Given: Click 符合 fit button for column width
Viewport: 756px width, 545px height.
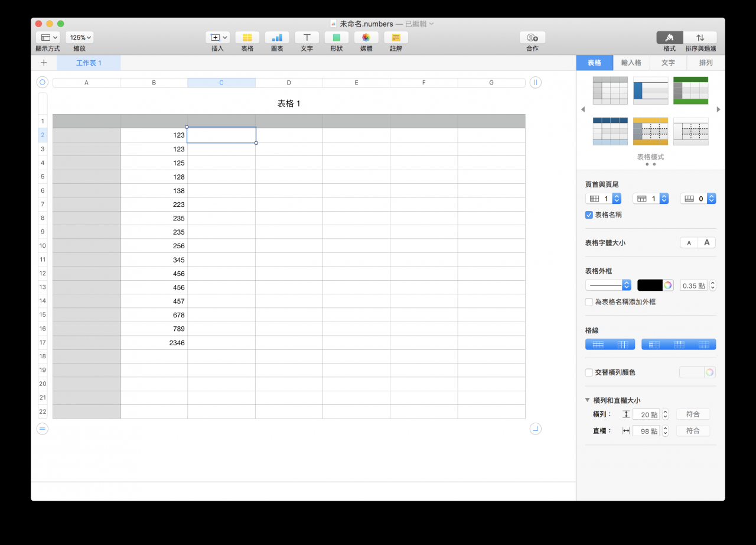Looking at the screenshot, I should 693,431.
